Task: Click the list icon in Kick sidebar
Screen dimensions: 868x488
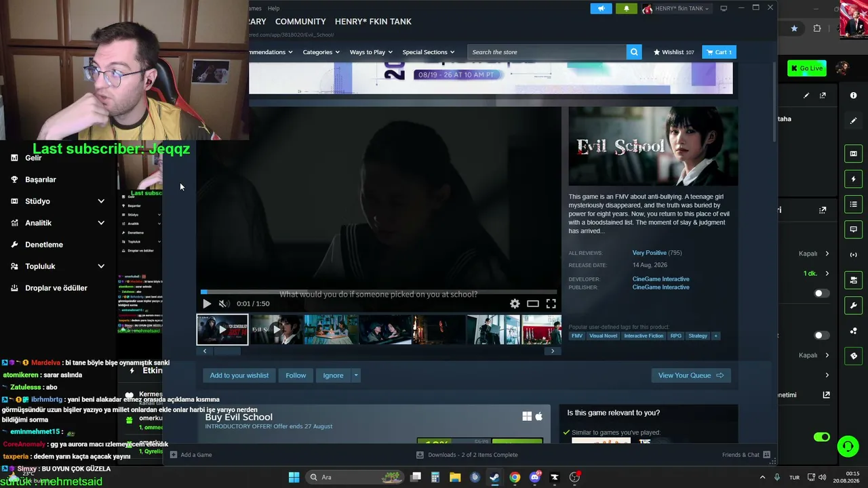Action: click(854, 204)
